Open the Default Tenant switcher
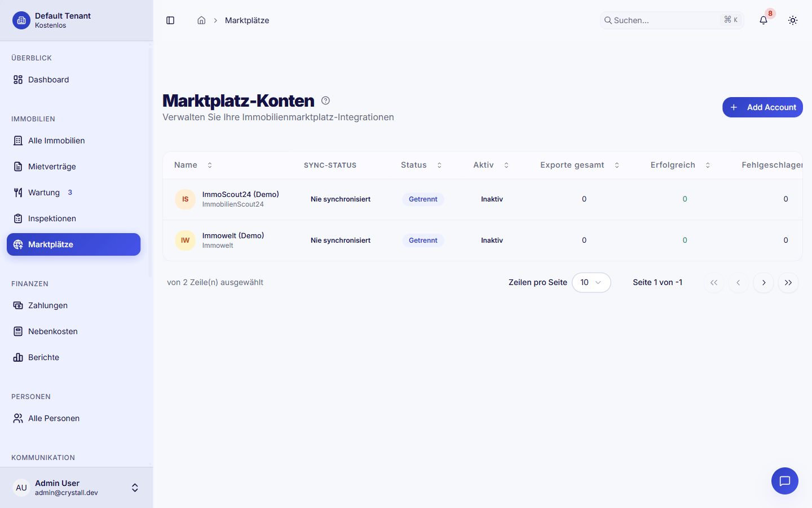 click(x=76, y=20)
